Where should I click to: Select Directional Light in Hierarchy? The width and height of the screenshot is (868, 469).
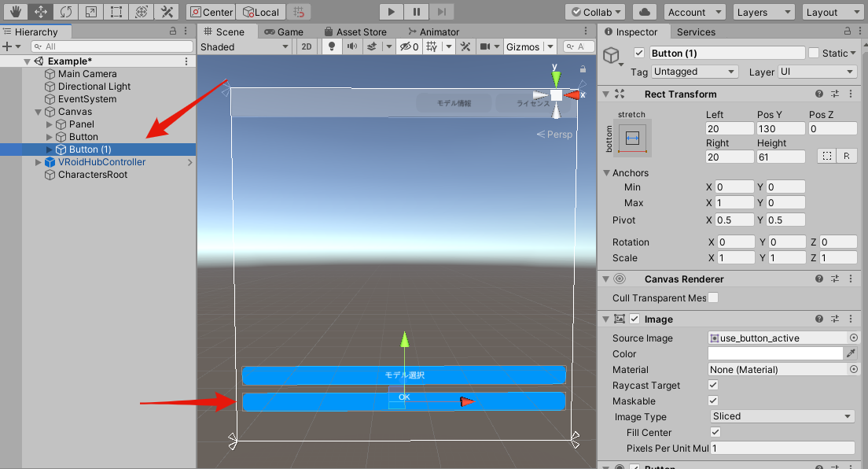click(x=94, y=87)
